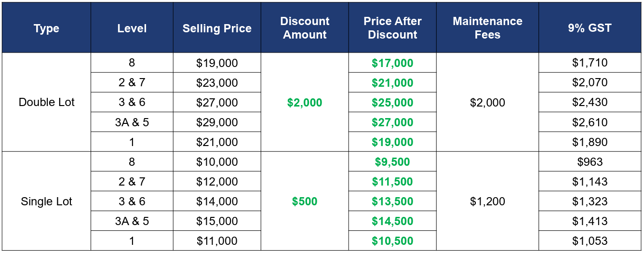Click the $19,000 selling price cell

(x=217, y=63)
